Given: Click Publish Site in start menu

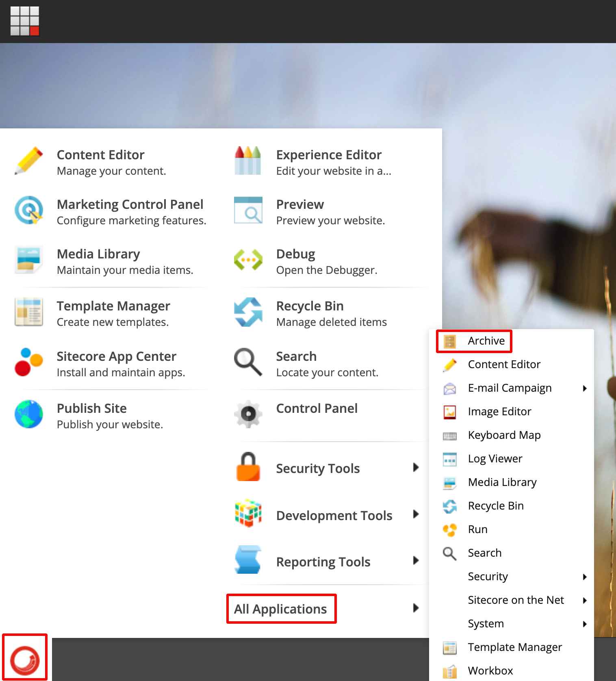Looking at the screenshot, I should point(92,408).
